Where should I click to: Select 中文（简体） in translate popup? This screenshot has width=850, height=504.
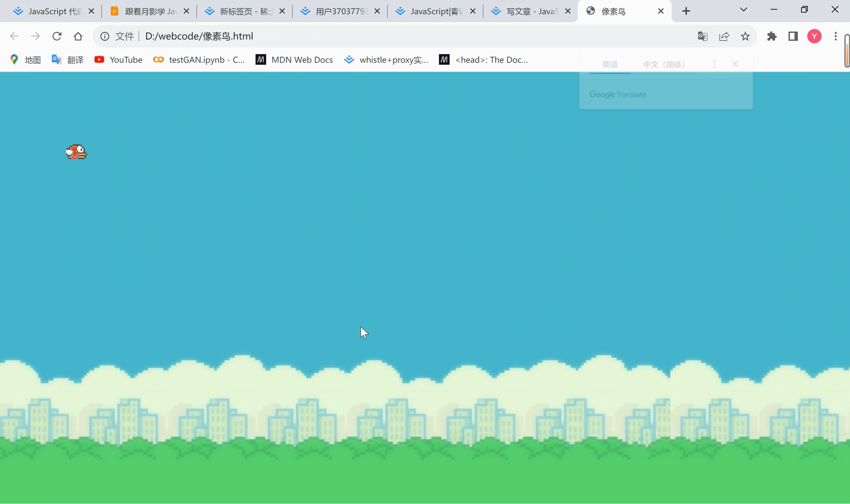663,64
